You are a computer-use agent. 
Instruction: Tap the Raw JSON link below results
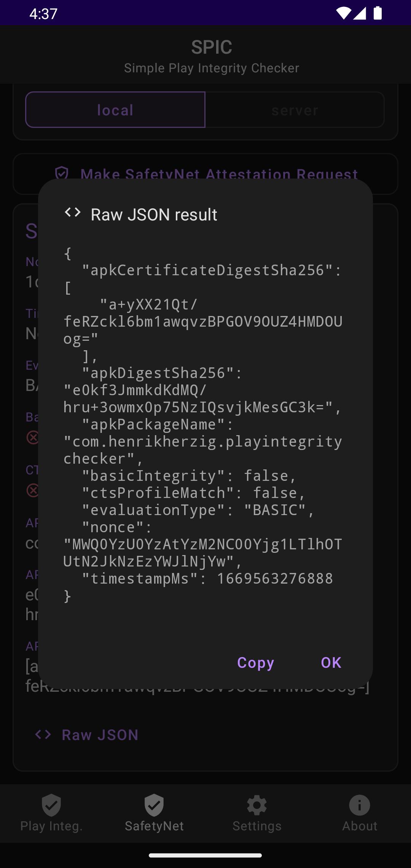100,735
